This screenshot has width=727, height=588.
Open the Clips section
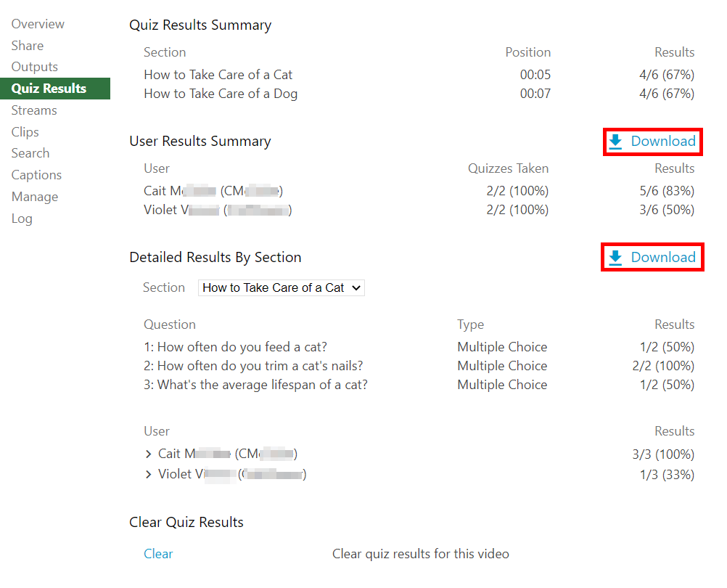click(x=25, y=131)
